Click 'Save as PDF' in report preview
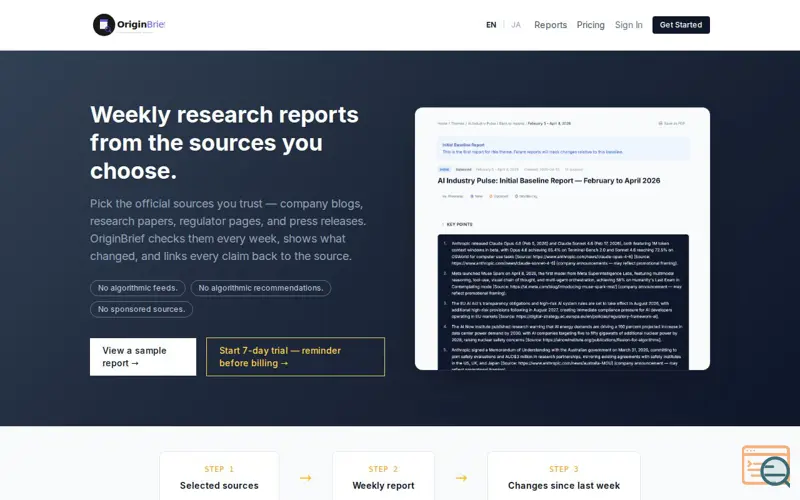This screenshot has height=500, width=800. (x=672, y=123)
